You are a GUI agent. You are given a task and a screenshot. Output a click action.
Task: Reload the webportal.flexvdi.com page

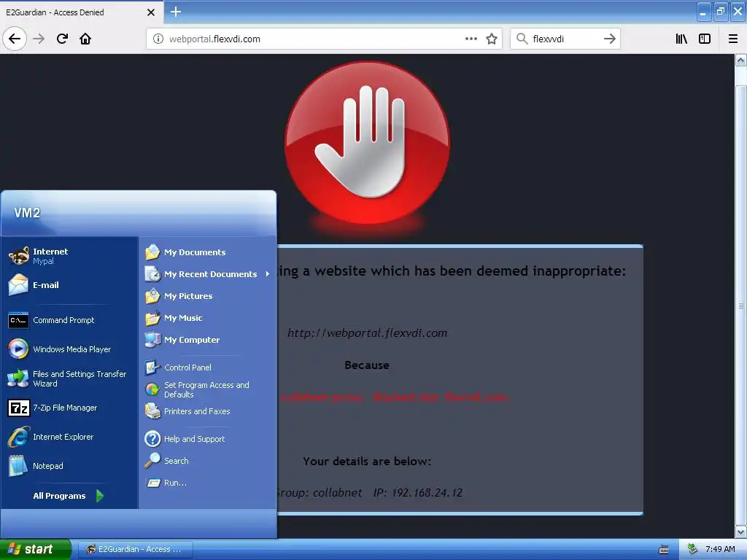(x=62, y=39)
